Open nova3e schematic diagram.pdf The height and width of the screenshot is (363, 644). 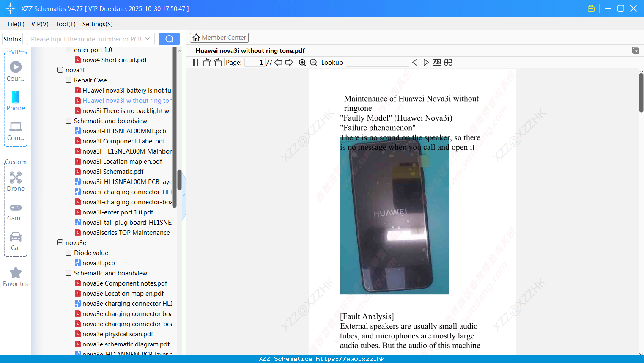122,344
